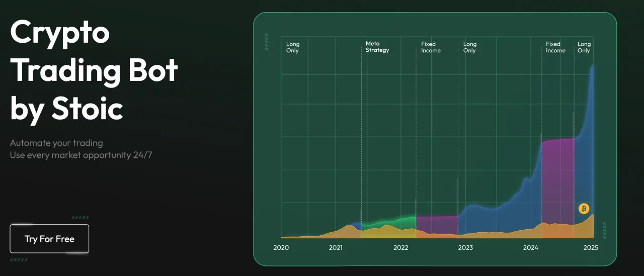Click the 2020 year axis label

pyautogui.click(x=281, y=248)
